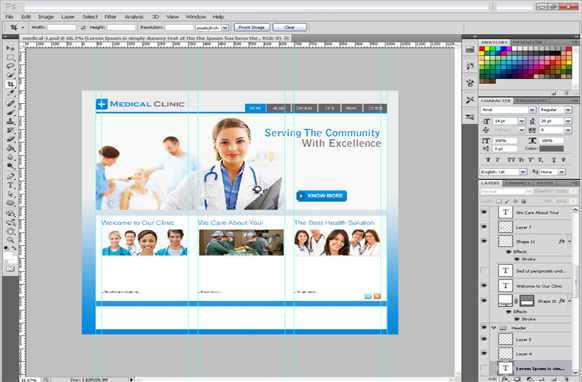Click the Front Image button
The image size is (582, 382).
point(252,27)
